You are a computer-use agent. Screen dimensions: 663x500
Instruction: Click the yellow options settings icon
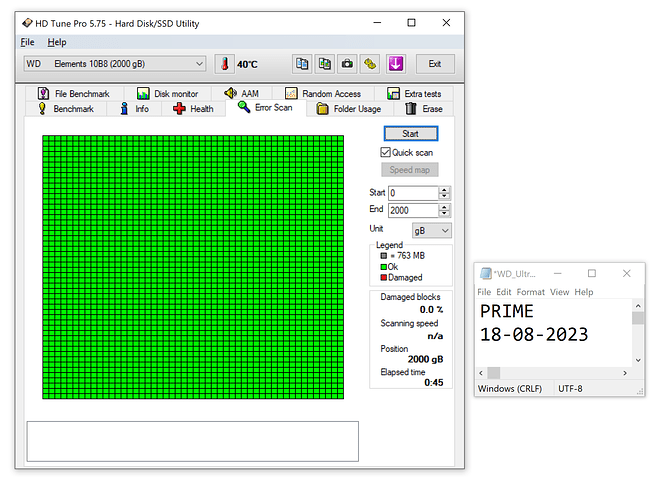370,64
